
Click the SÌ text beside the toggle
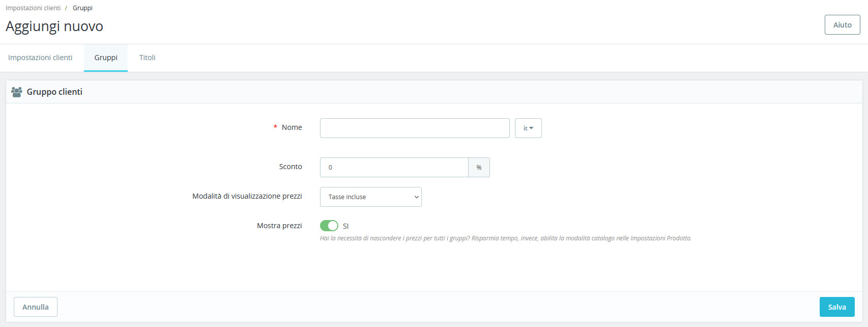[346, 226]
